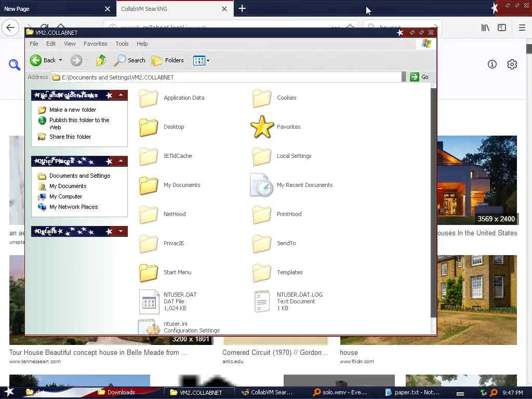Viewport: 532px width, 399px height.
Task: Open the Tools menu
Action: [x=122, y=44]
